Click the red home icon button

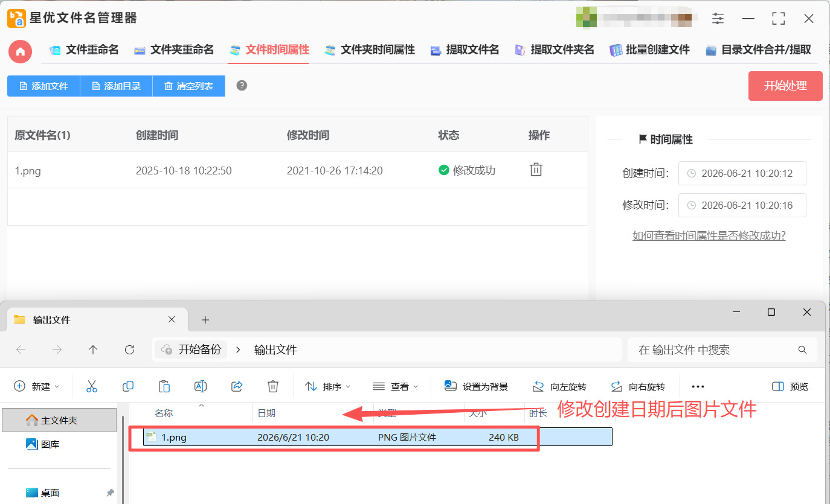[20, 51]
